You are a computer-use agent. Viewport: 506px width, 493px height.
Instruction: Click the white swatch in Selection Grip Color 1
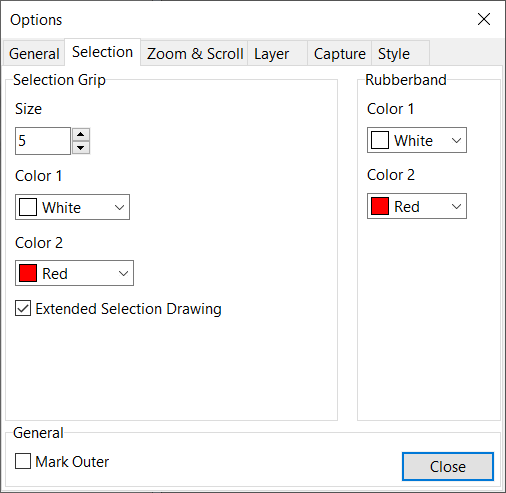28,207
